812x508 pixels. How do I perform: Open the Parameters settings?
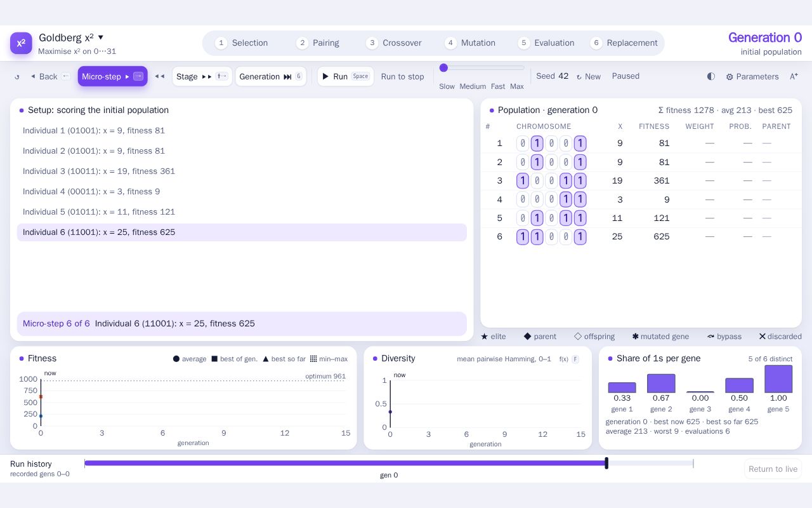pos(752,77)
